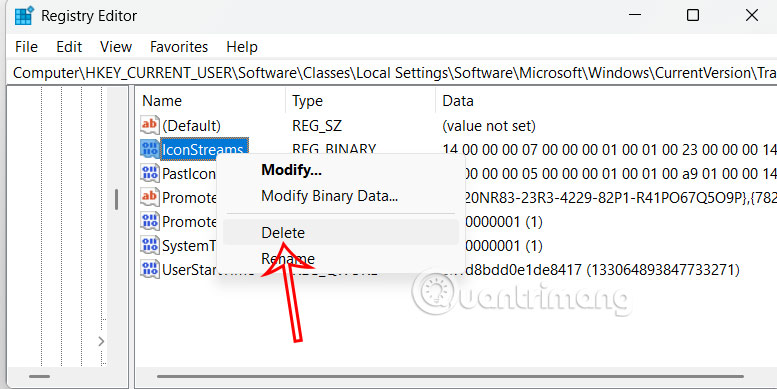Click the IconStreams binary value icon

click(x=150, y=149)
